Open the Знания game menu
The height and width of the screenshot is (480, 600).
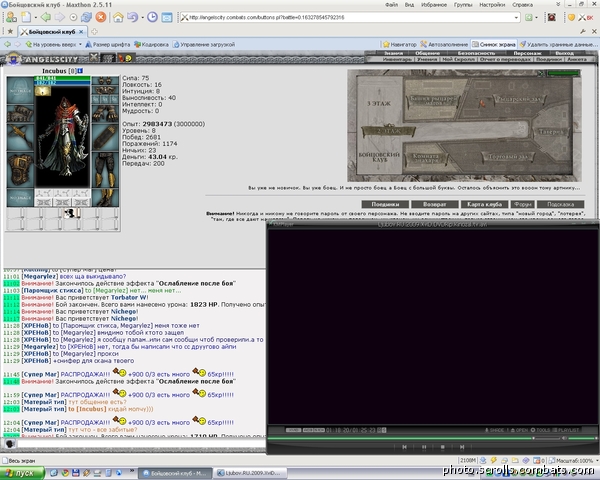[x=393, y=53]
